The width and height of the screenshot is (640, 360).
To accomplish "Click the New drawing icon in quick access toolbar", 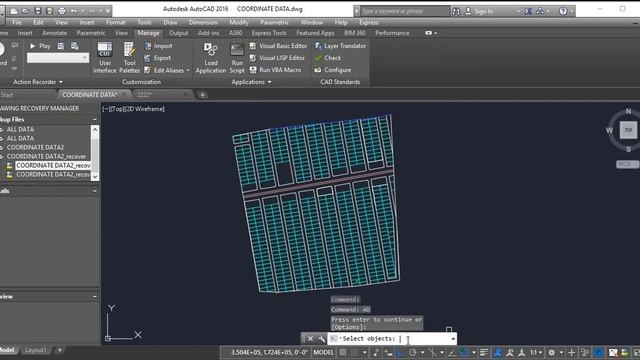I will click(x=13, y=11).
